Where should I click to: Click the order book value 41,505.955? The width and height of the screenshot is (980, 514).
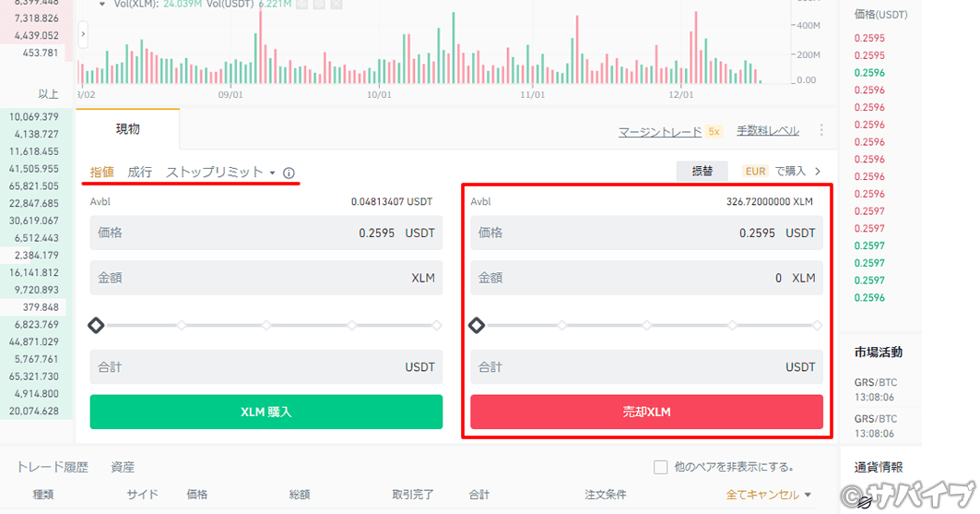pos(34,169)
